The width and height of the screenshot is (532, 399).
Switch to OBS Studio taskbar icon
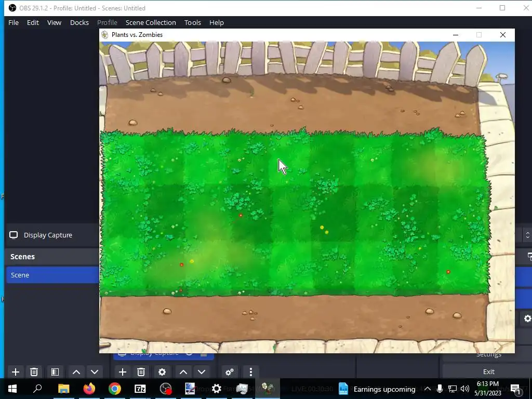(x=166, y=389)
